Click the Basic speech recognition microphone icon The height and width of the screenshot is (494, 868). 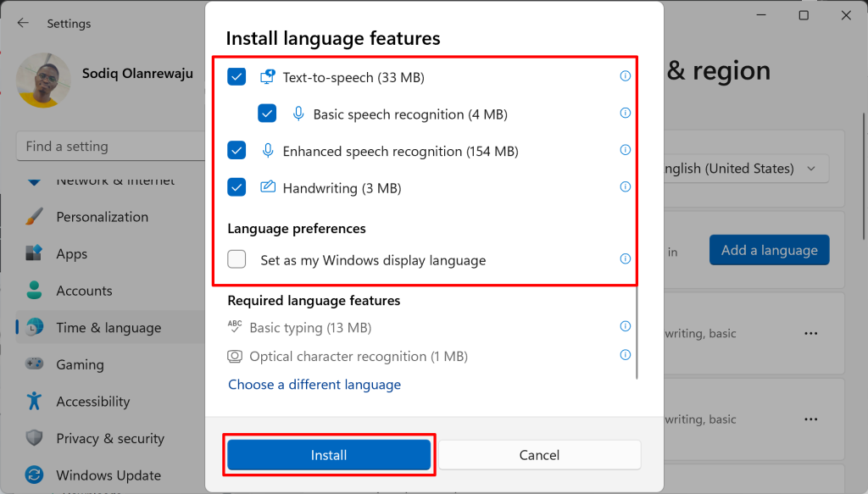click(298, 114)
